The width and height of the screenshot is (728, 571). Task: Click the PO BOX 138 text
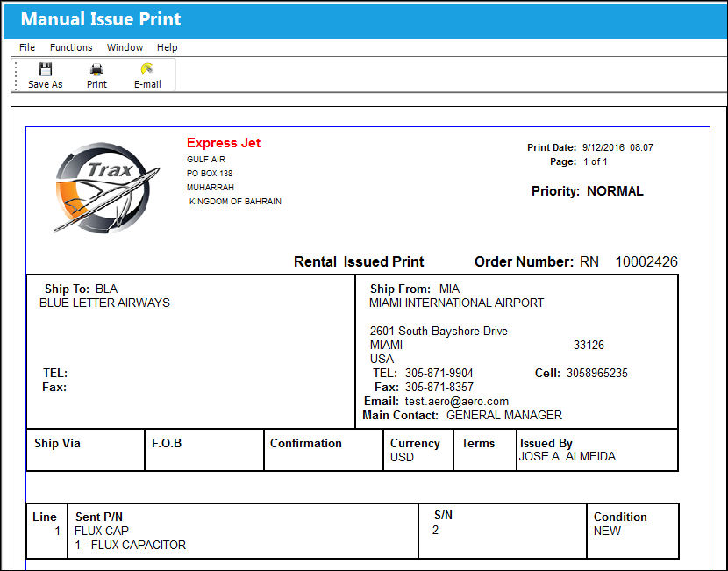pos(210,173)
